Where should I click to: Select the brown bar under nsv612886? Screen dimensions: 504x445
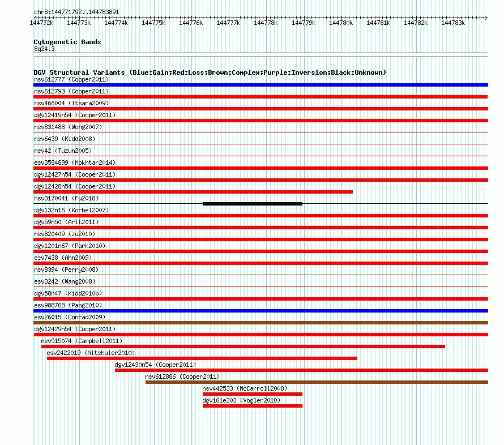(317, 382)
